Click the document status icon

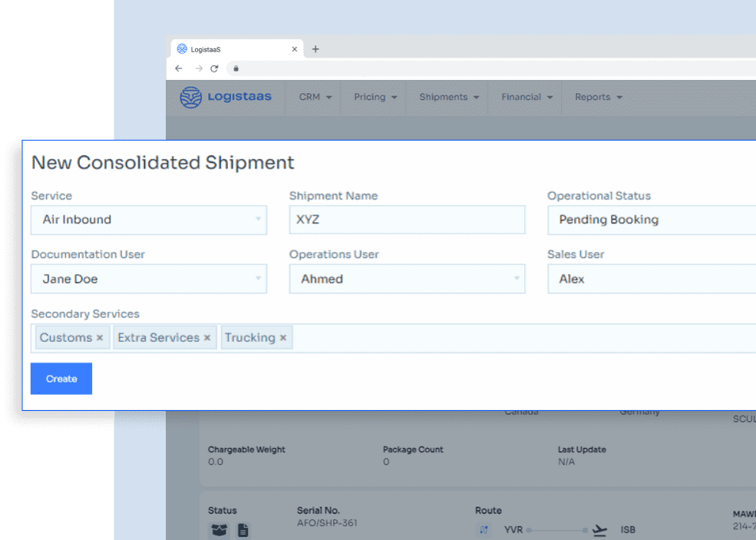click(x=243, y=530)
